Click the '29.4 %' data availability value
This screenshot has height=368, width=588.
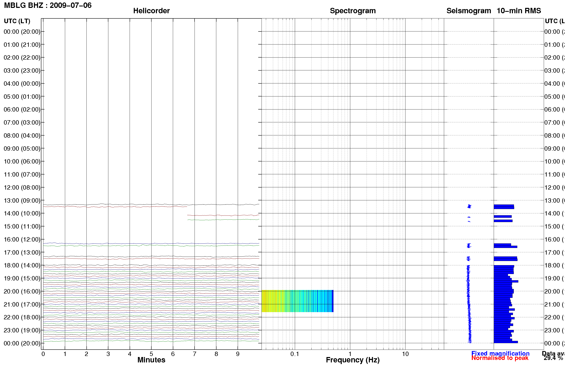(553, 358)
